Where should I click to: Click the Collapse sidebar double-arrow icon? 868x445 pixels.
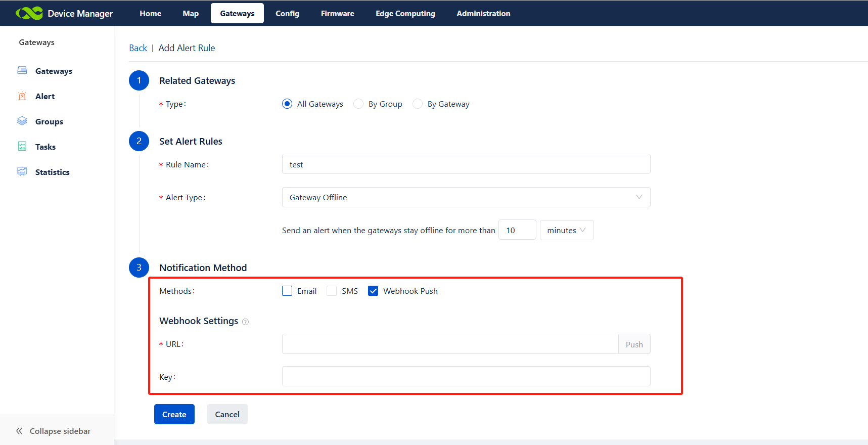19,431
